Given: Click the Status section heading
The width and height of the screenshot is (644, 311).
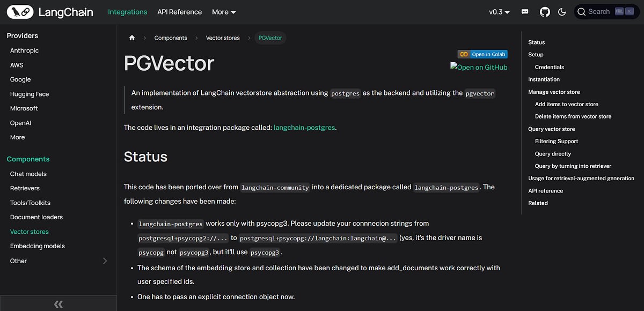Looking at the screenshot, I should pyautogui.click(x=145, y=157).
